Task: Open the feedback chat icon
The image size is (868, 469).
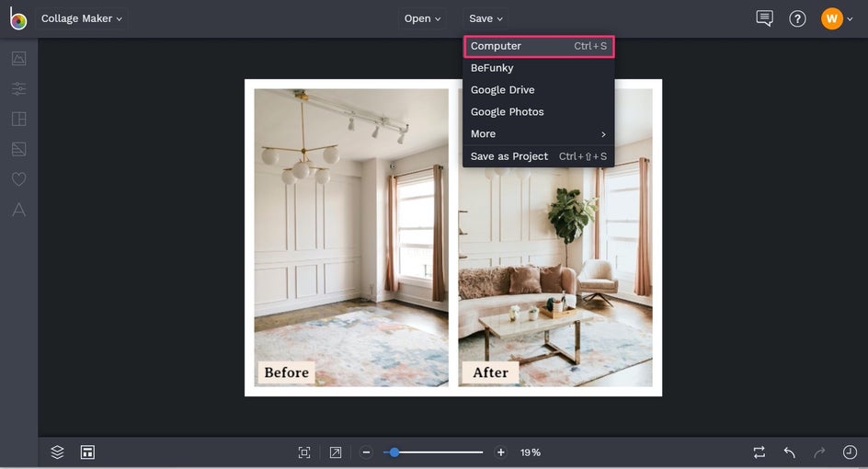Action: [764, 18]
